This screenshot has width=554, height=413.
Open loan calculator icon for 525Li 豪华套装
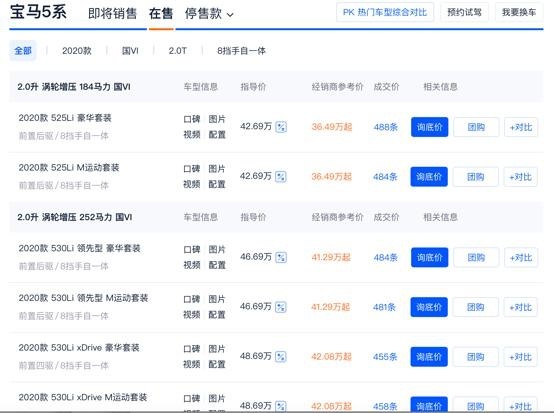click(x=281, y=126)
